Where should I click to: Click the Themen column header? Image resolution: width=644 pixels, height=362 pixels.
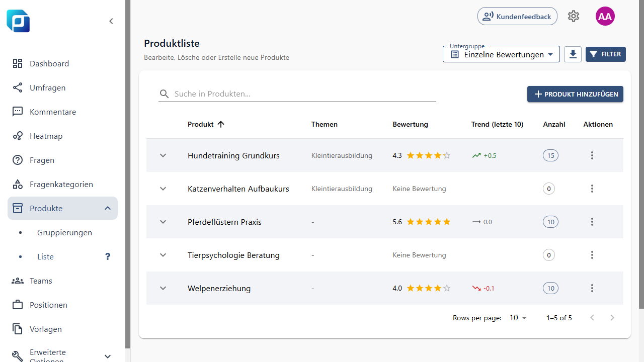coord(325,124)
